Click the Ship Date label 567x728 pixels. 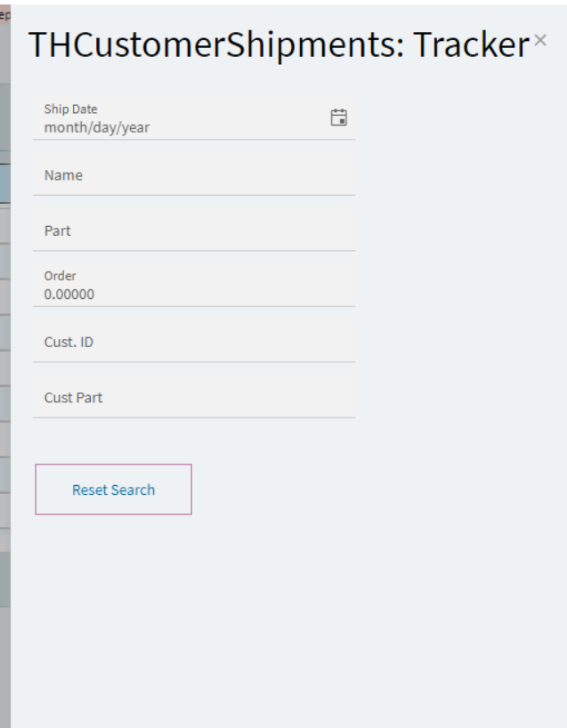(x=70, y=109)
